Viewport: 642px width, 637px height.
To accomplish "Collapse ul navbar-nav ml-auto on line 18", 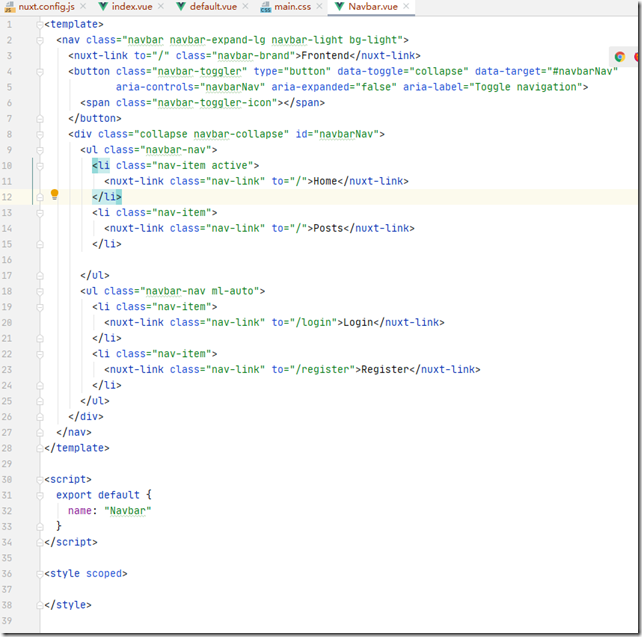I will (x=40, y=291).
